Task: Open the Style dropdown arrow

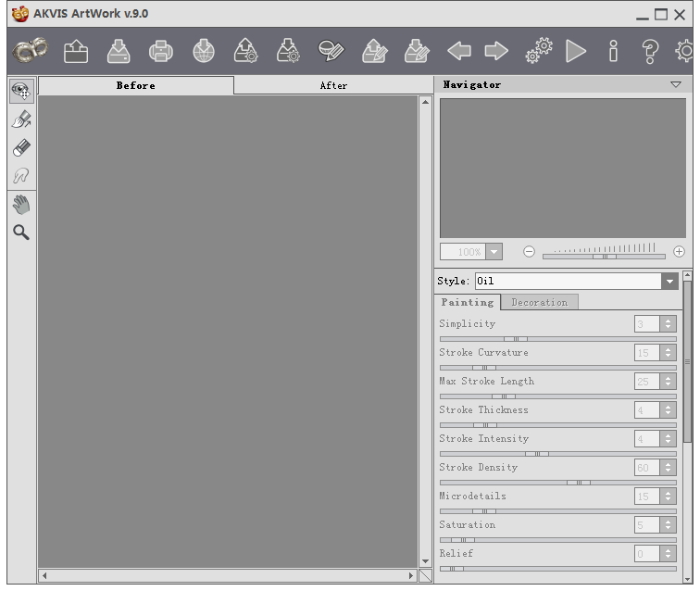Action: pos(669,282)
